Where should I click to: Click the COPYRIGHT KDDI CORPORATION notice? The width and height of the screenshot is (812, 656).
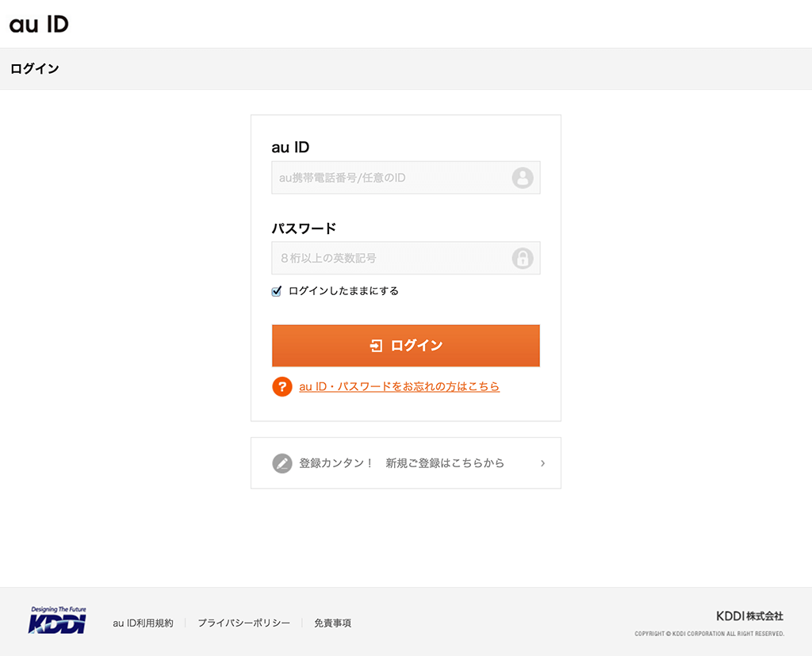click(710, 634)
